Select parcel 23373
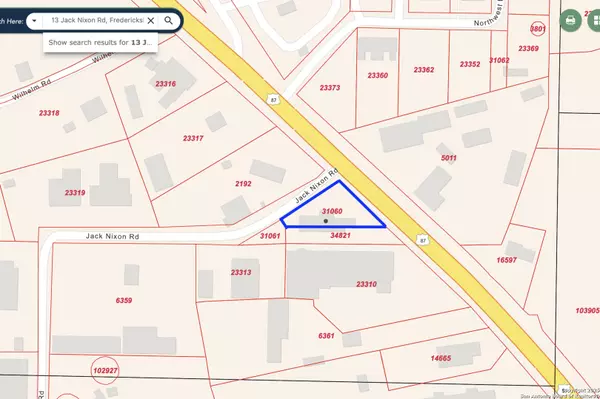 330,88
